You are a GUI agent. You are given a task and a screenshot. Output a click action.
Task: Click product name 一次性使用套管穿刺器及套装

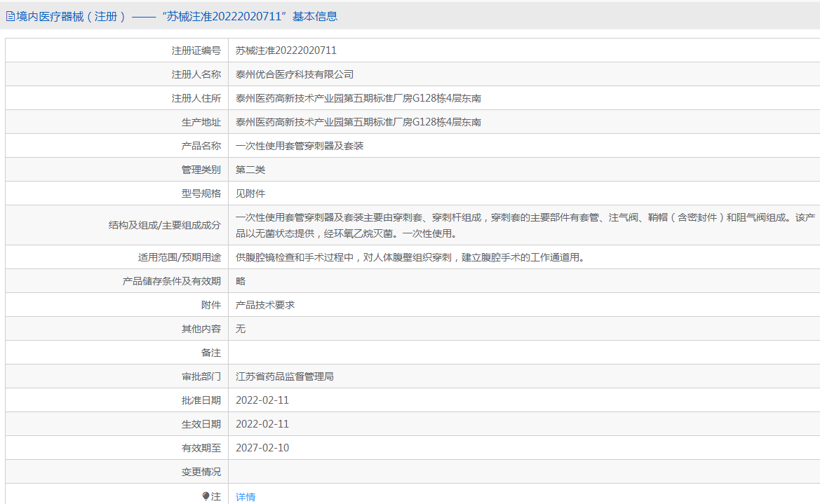[299, 146]
